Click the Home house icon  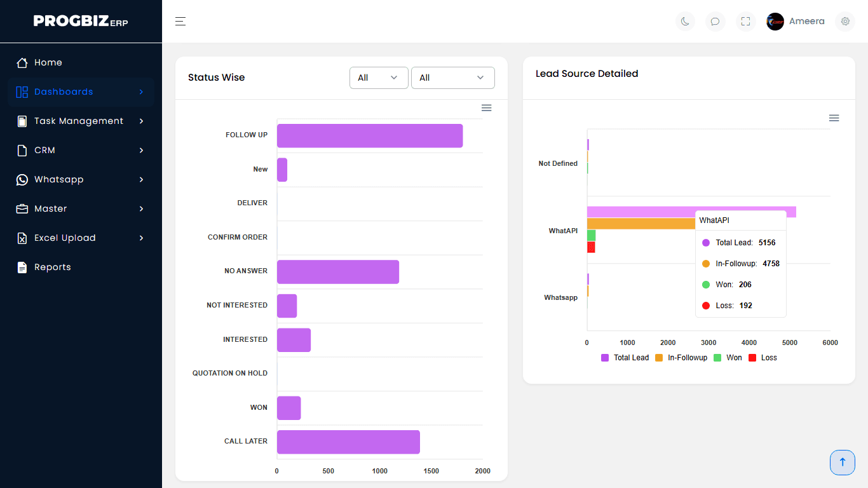22,62
